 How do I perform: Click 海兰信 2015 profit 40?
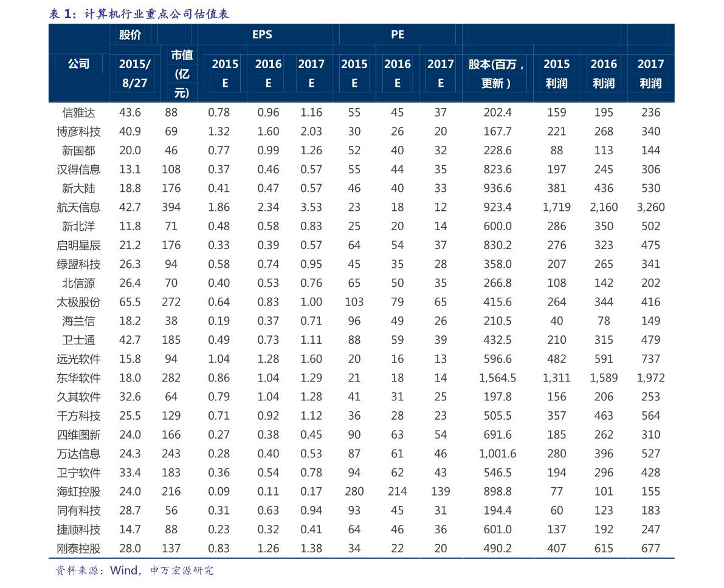click(x=556, y=321)
